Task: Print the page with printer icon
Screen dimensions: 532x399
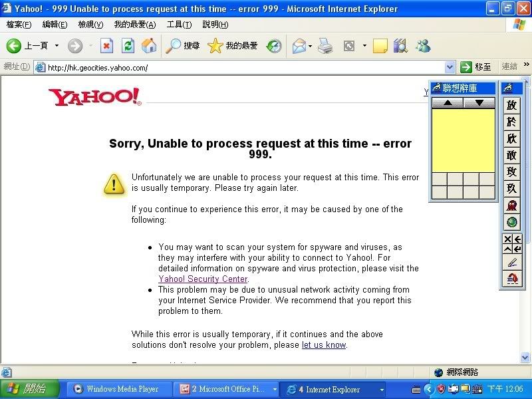Action: [x=325, y=46]
